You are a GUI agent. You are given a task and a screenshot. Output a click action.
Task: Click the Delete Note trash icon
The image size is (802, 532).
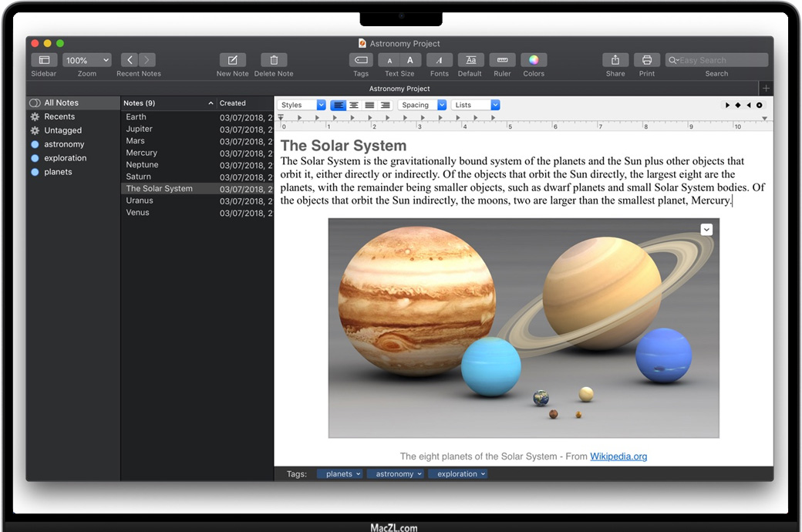274,60
